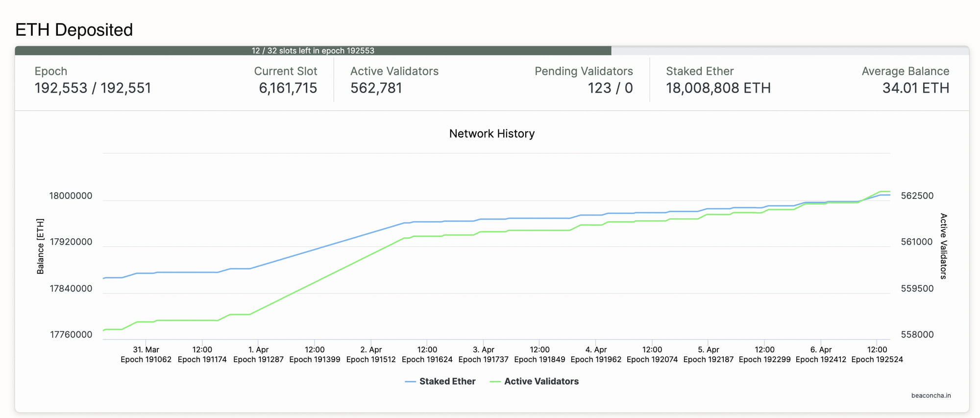Click the Epoch value 192,553 / 192,551
This screenshot has height=418, width=980.
coord(93,88)
